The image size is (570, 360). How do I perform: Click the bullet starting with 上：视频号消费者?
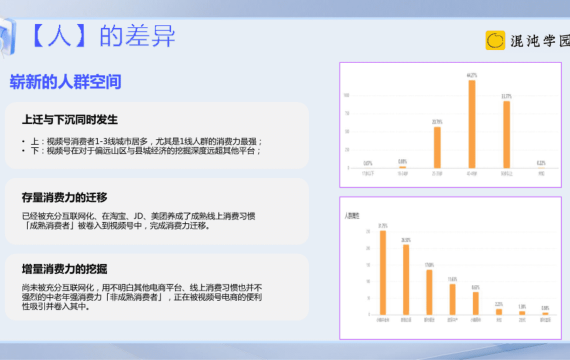(x=142, y=141)
